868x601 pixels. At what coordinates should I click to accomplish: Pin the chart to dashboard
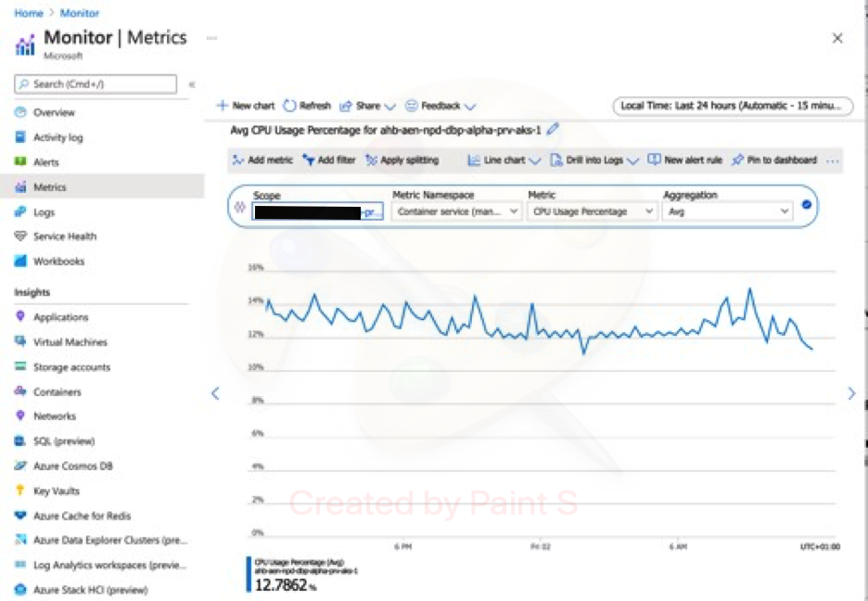pos(774,160)
